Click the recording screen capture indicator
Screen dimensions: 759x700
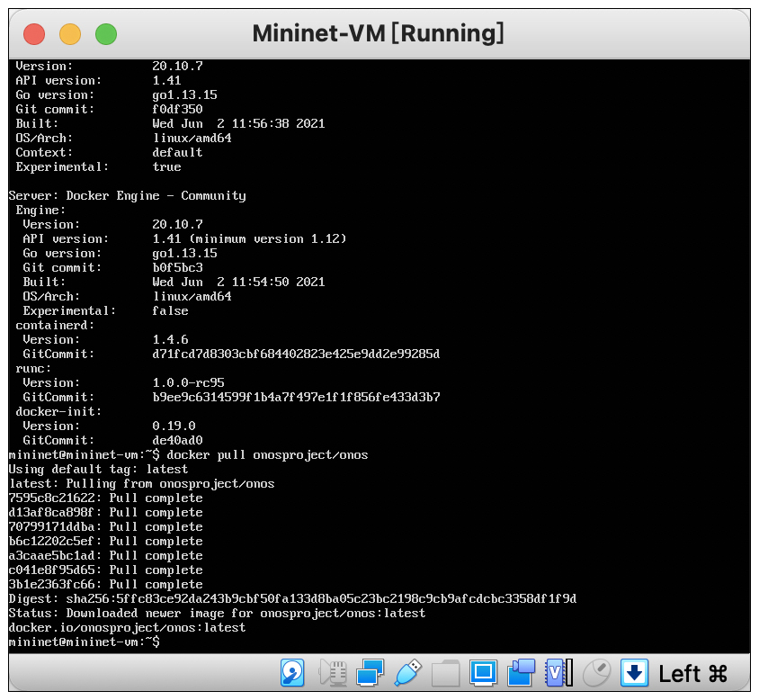click(522, 672)
